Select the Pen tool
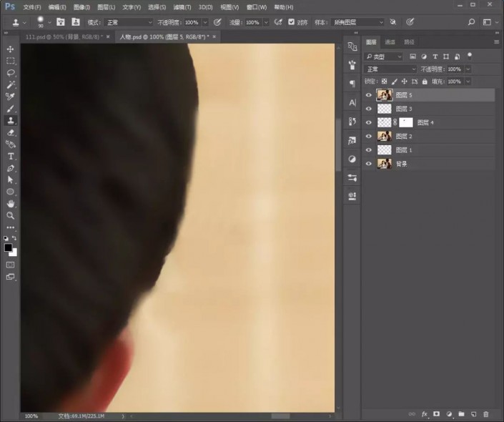 click(10, 168)
